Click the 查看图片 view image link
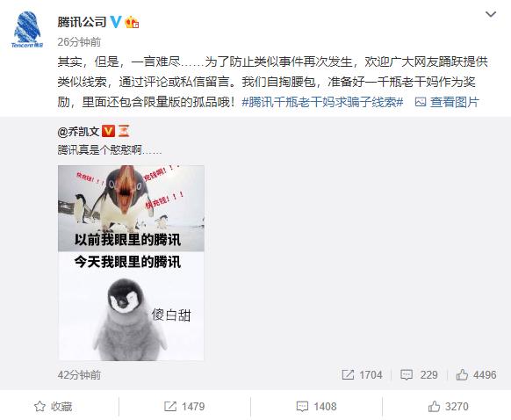511x420 pixels. click(447, 102)
